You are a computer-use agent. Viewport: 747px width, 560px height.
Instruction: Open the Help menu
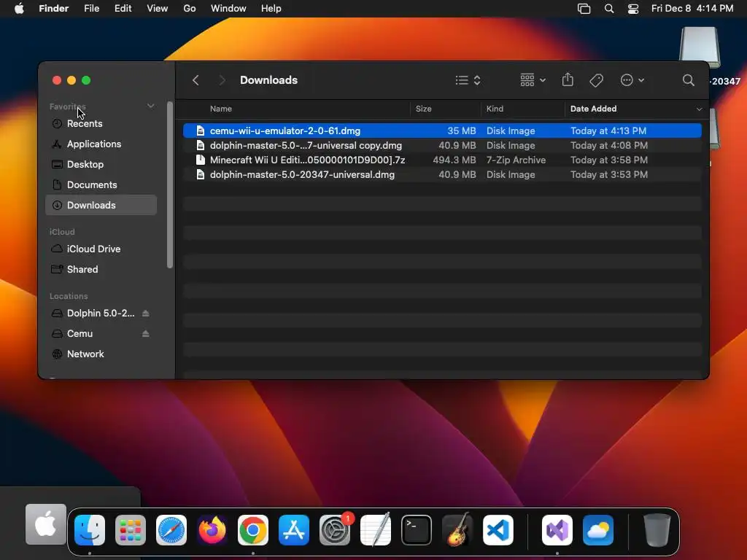click(x=271, y=9)
